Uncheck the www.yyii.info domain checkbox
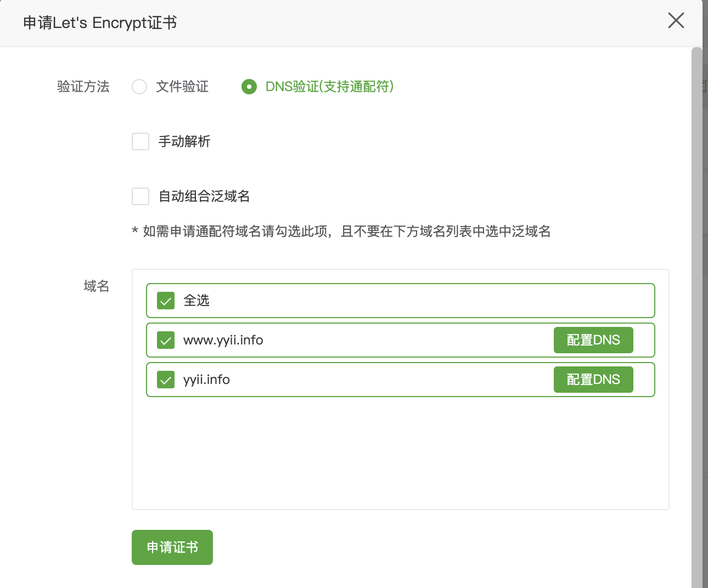 pos(166,340)
